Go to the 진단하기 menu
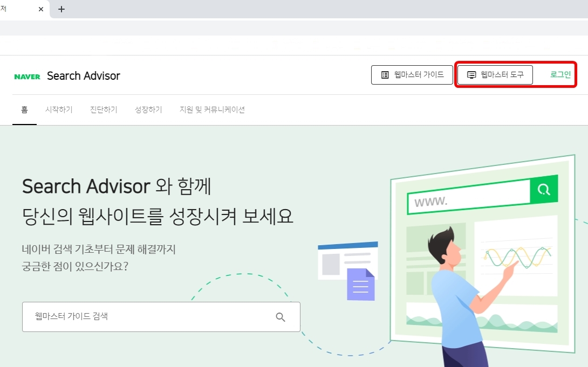Image resolution: width=588 pixels, height=367 pixels. [104, 110]
